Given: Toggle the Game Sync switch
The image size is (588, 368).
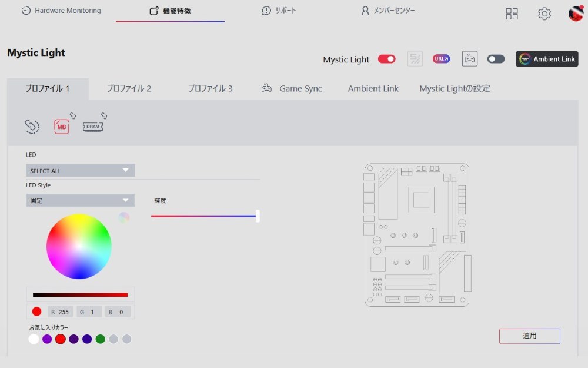Looking at the screenshot, I should click(496, 59).
